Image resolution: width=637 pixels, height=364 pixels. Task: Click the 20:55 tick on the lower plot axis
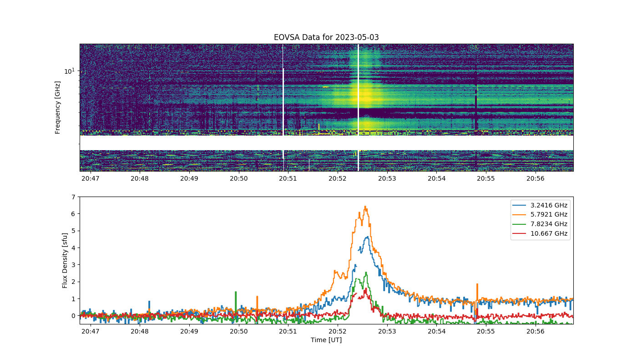click(x=486, y=331)
